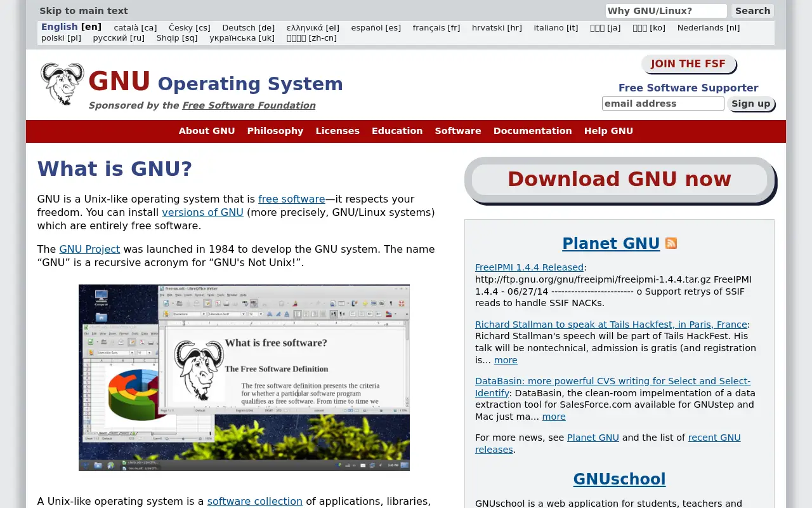Open the Free Software Foundation sponsor link
Image resolution: width=812 pixels, height=508 pixels.
pyautogui.click(x=249, y=105)
